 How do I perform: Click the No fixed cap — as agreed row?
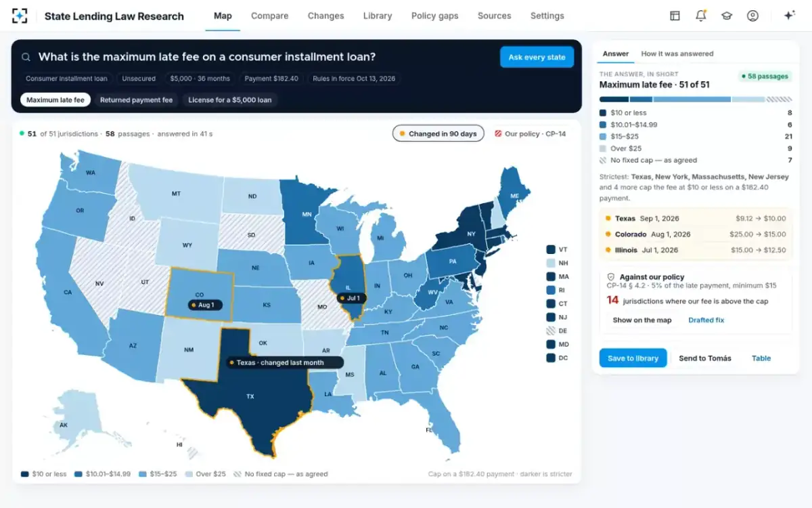click(x=696, y=160)
